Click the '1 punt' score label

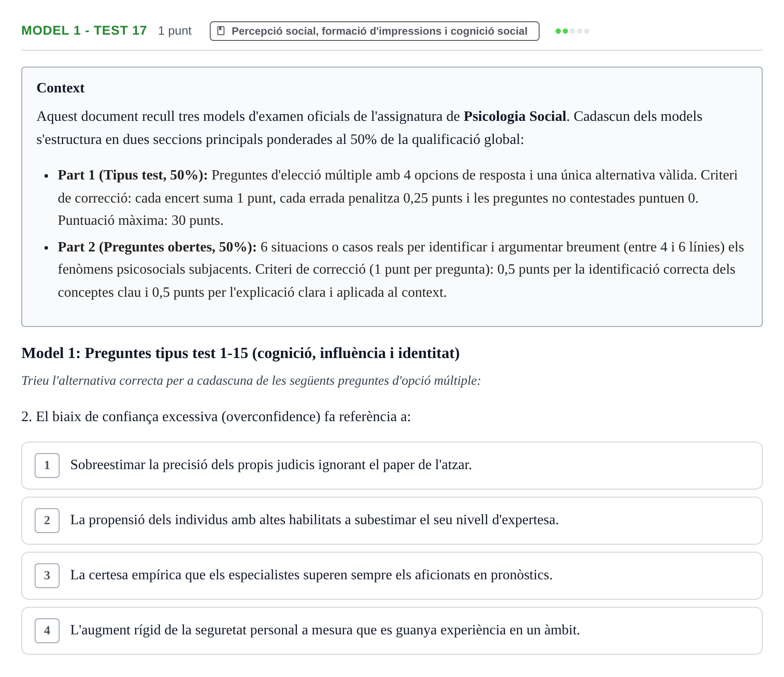tap(175, 31)
